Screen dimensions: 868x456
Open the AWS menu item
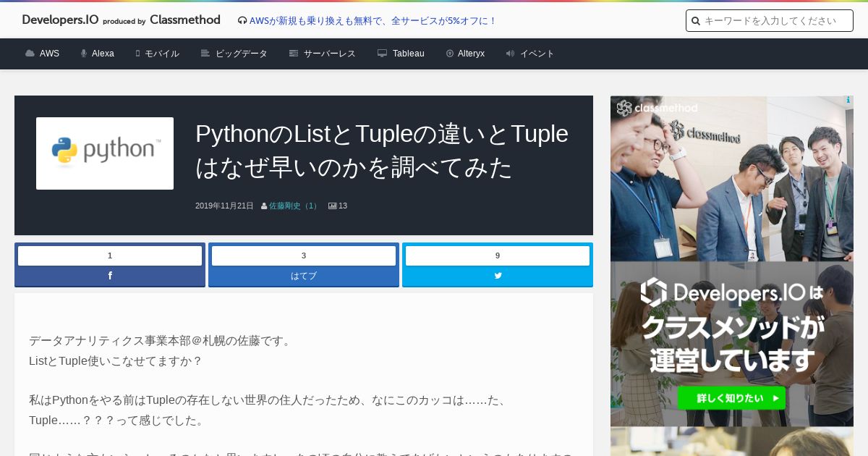pos(49,54)
